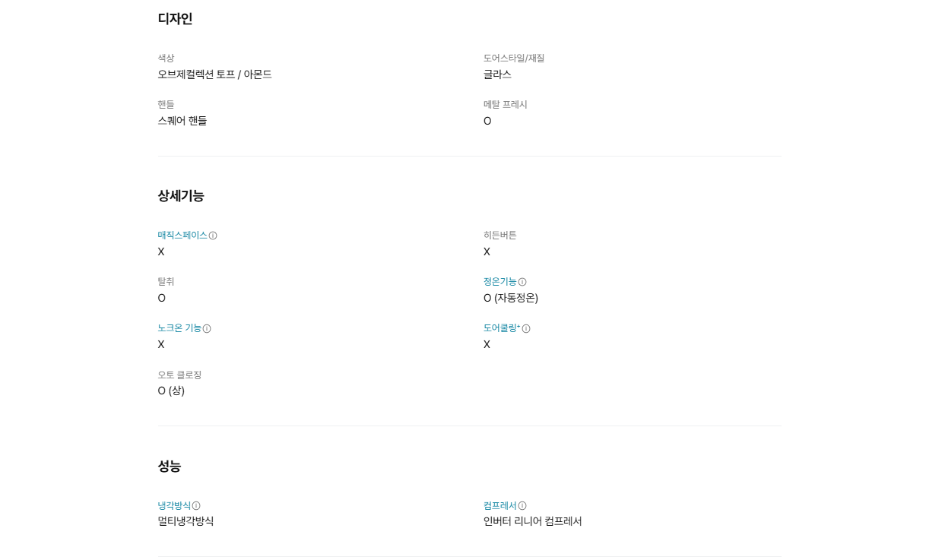Click the 인버터 리니어 컴프레서 value text
945x560 pixels.
tap(533, 521)
